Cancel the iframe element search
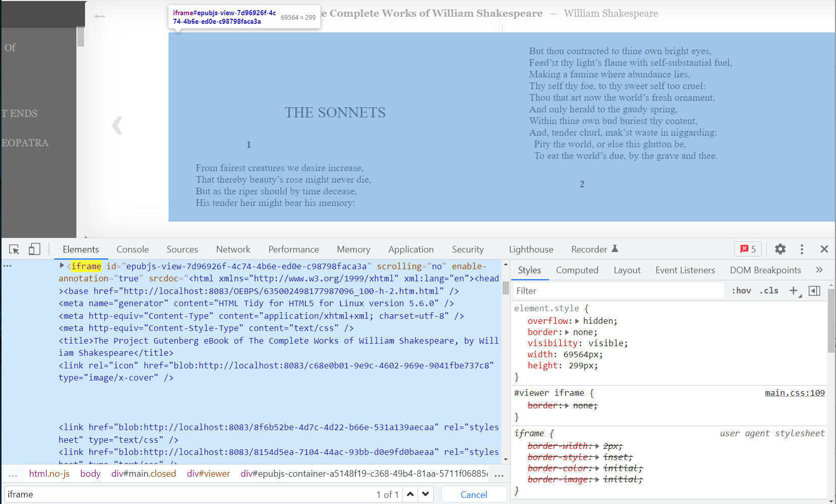 pos(474,494)
